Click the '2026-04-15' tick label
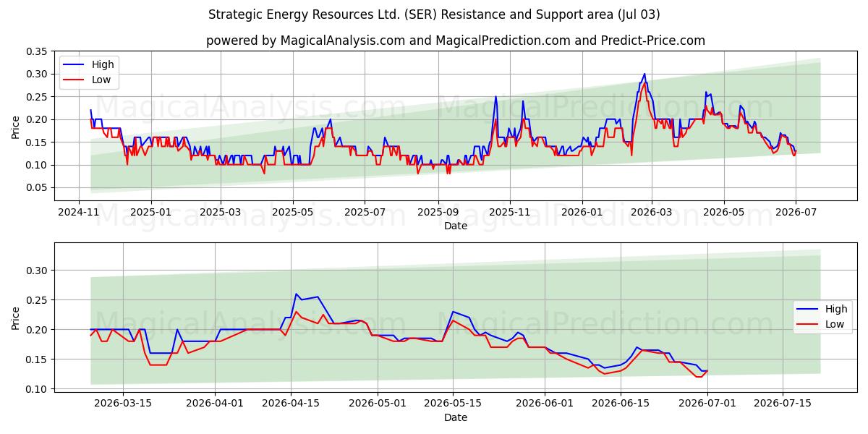The width and height of the screenshot is (868, 434). [x=291, y=404]
